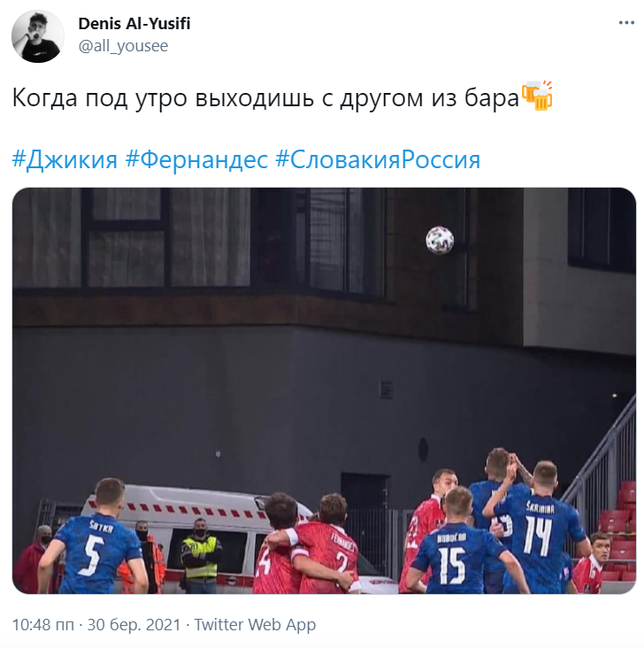Click Denis Al-Yusifi's profile avatar
Screen dimensions: 644x648
tap(38, 36)
